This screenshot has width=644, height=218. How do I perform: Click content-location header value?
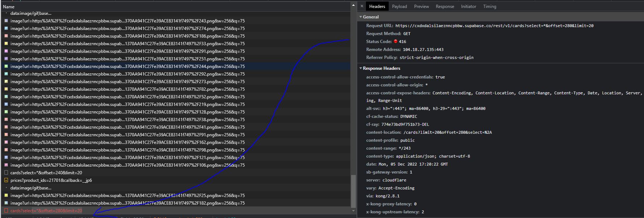point(448,132)
